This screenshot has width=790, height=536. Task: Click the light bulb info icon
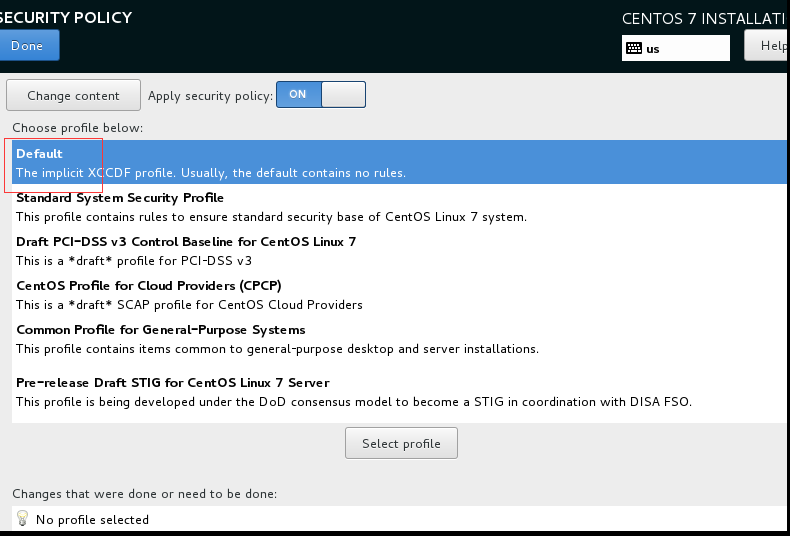[x=22, y=519]
